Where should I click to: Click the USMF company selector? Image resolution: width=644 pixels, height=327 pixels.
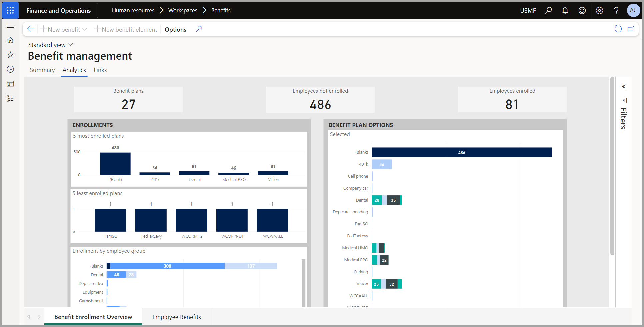point(528,10)
